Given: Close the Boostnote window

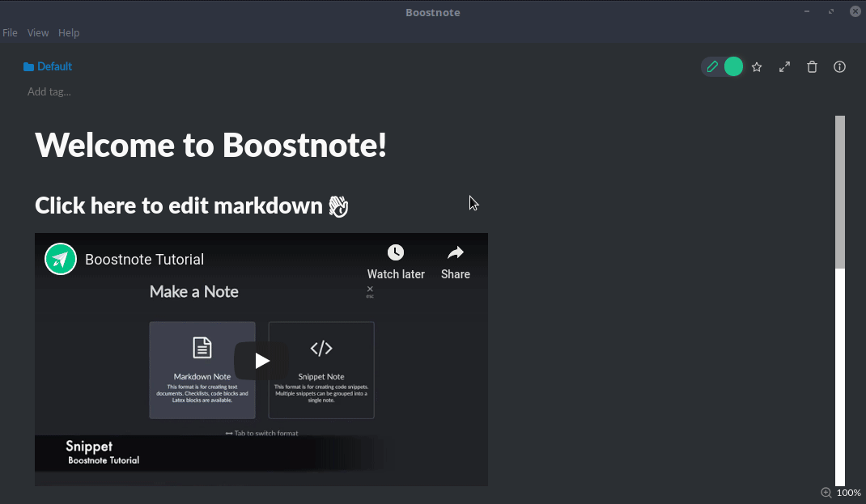Looking at the screenshot, I should tap(855, 11).
